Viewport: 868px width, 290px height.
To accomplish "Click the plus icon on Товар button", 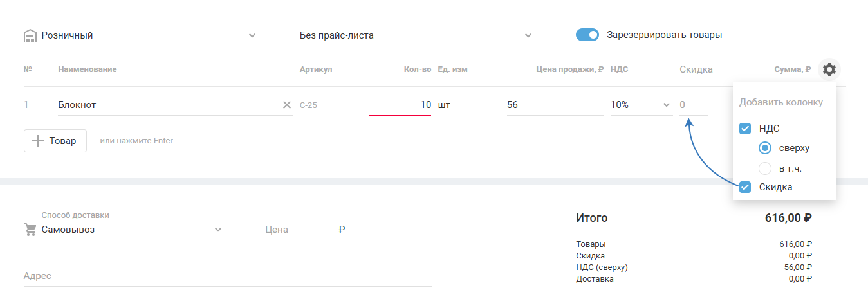I will (38, 141).
